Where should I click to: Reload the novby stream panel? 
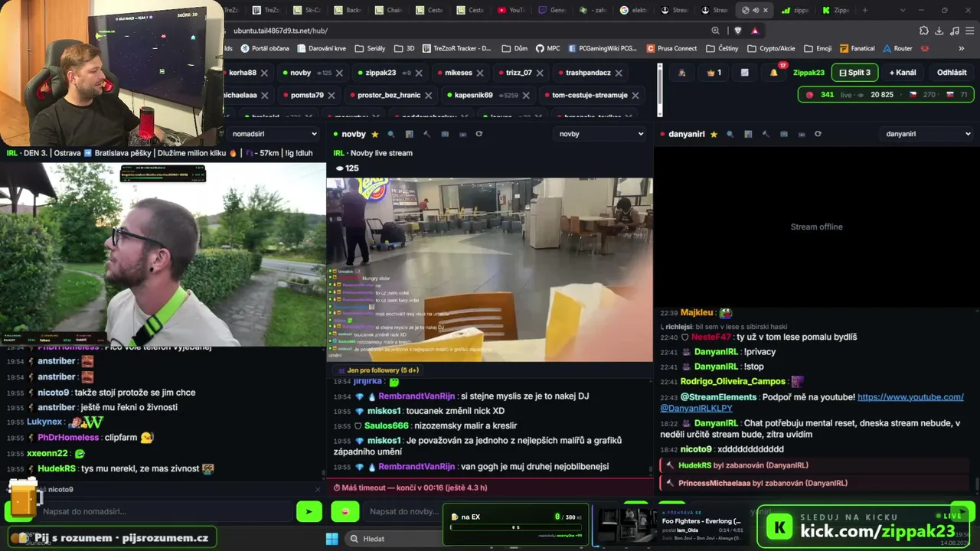click(479, 134)
